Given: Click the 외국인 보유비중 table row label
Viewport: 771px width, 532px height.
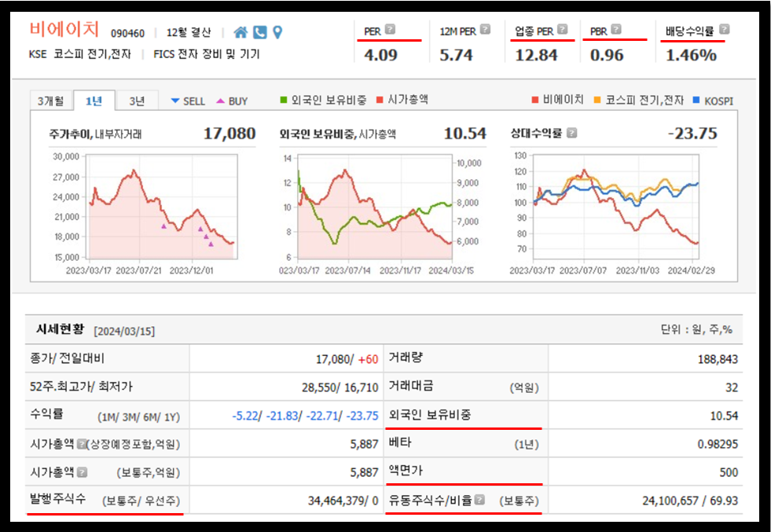Looking at the screenshot, I should (x=430, y=414).
